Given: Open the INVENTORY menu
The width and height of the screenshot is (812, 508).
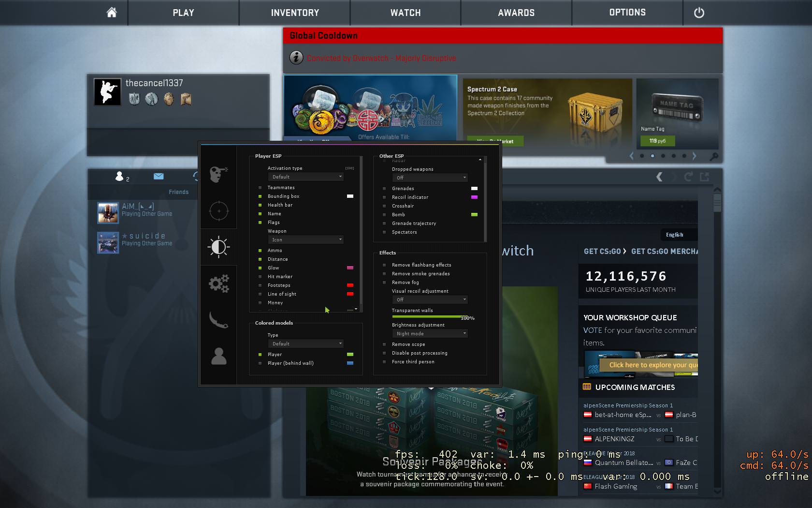Looking at the screenshot, I should point(295,13).
